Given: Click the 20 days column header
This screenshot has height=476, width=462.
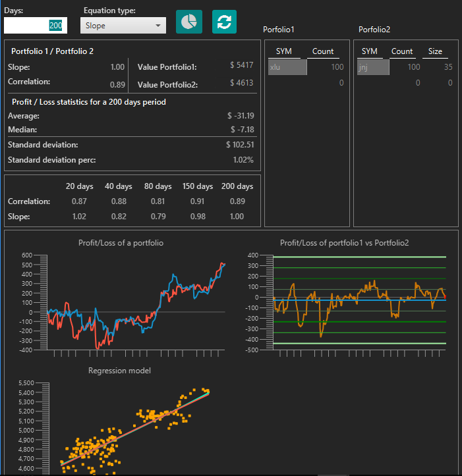Looking at the screenshot, I should click(79, 186).
